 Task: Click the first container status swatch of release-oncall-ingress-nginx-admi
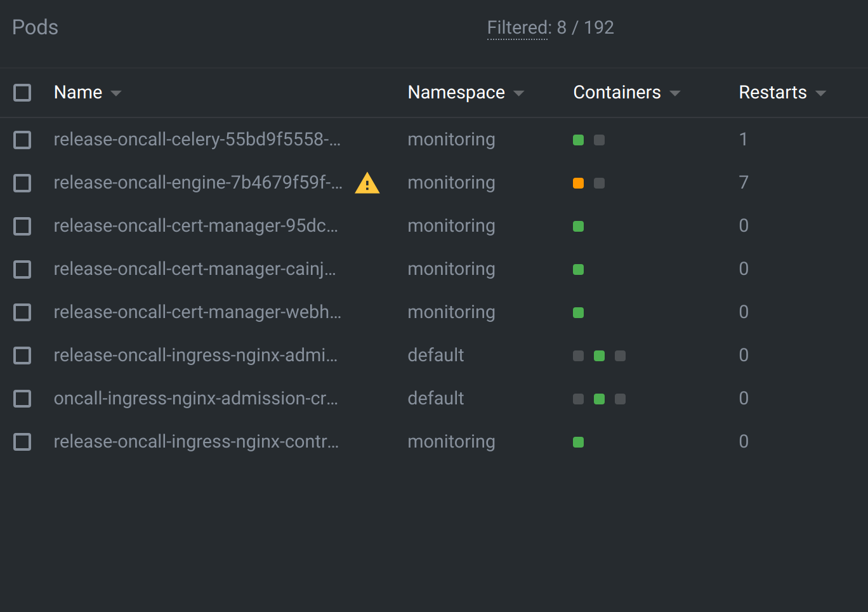[578, 356]
